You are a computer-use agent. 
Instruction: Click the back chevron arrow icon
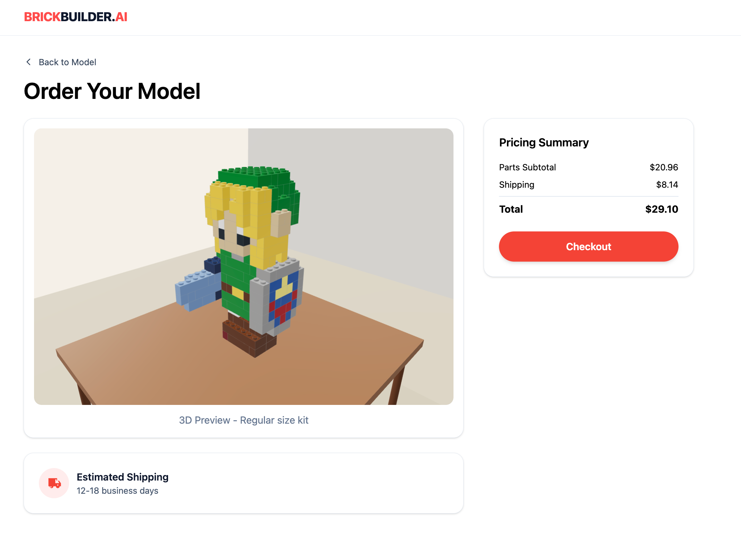pyautogui.click(x=29, y=62)
